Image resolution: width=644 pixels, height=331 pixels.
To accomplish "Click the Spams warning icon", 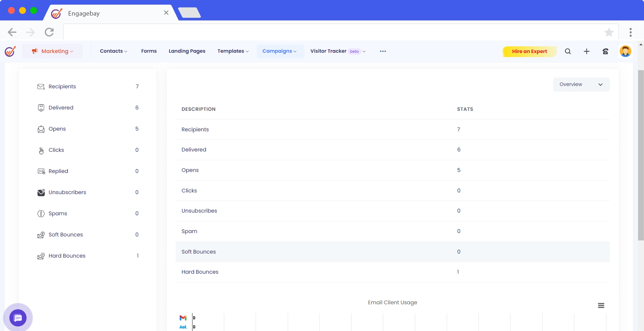I will coord(41,213).
